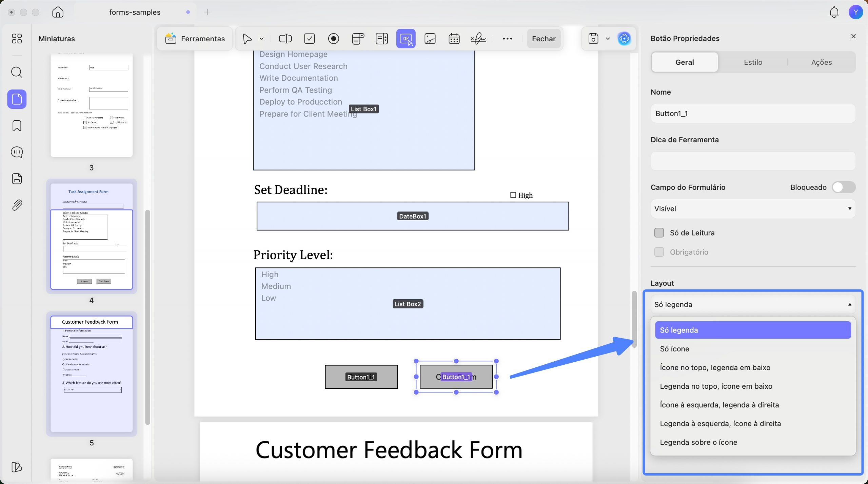Select the date field calendar tool
Image resolution: width=868 pixels, height=484 pixels.
(x=454, y=39)
